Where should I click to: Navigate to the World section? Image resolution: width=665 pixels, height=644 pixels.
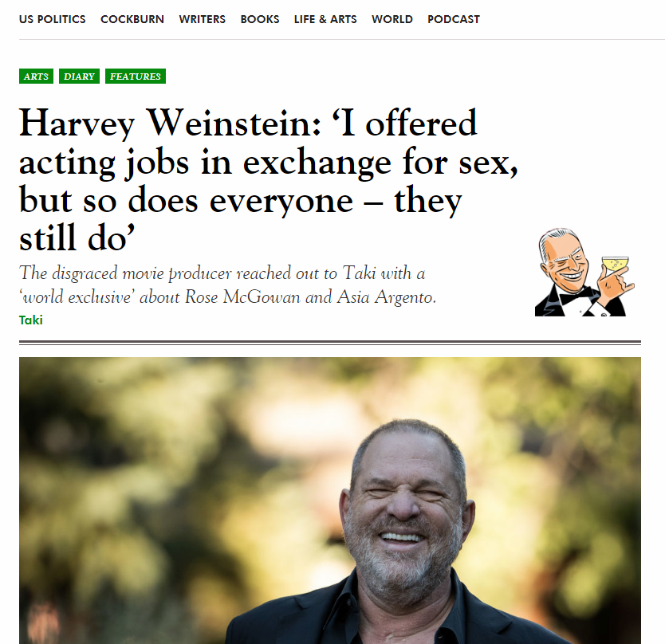click(392, 19)
